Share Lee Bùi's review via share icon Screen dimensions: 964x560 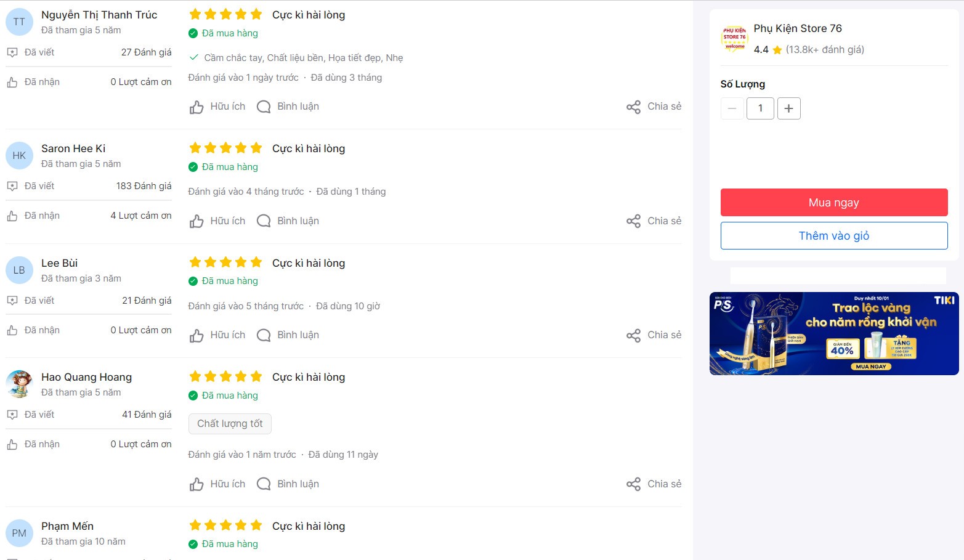[633, 335]
